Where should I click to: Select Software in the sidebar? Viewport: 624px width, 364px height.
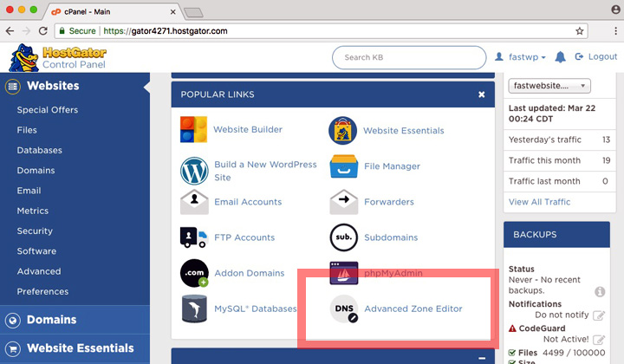coord(36,251)
